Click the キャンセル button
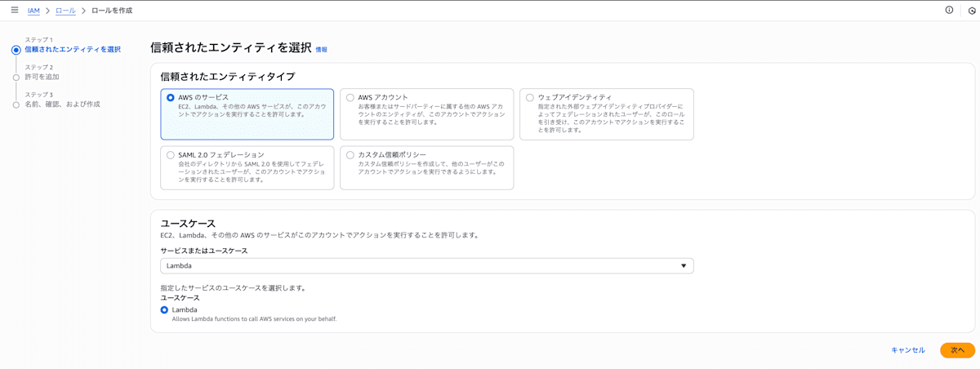The height and width of the screenshot is (369, 980). [908, 350]
